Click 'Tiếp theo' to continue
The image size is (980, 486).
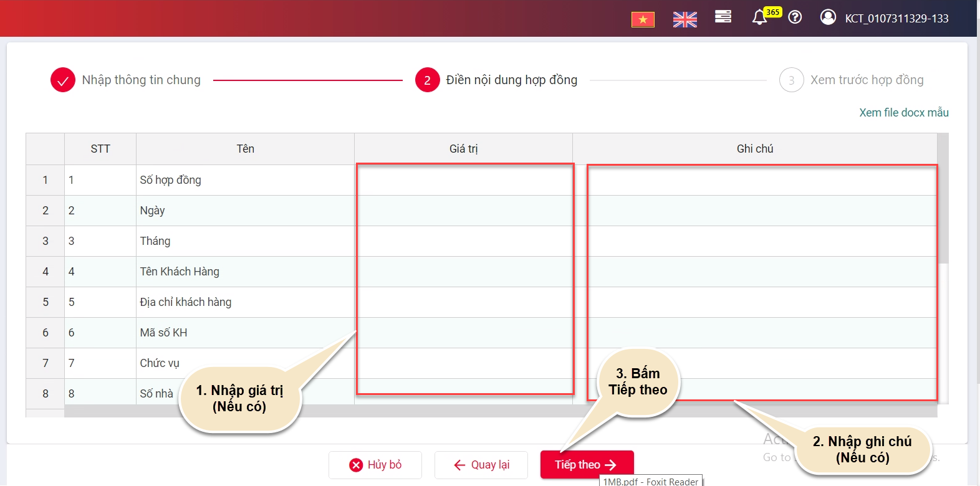[587, 465]
